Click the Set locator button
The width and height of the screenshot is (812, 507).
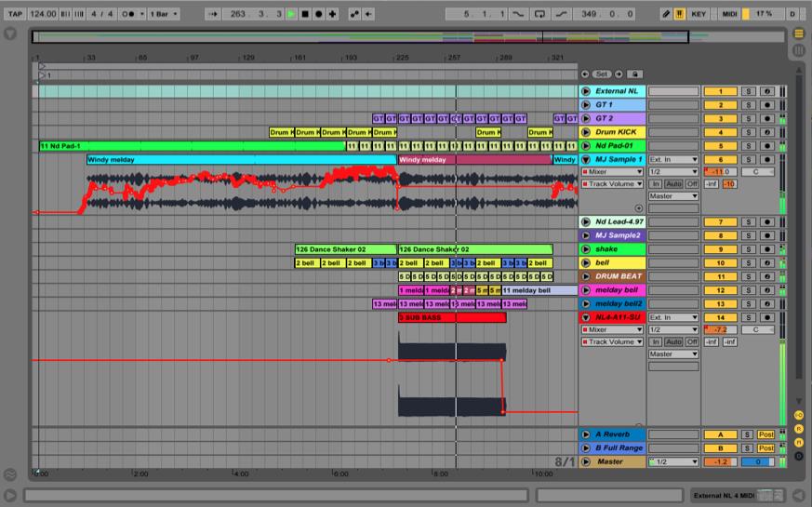pos(602,74)
